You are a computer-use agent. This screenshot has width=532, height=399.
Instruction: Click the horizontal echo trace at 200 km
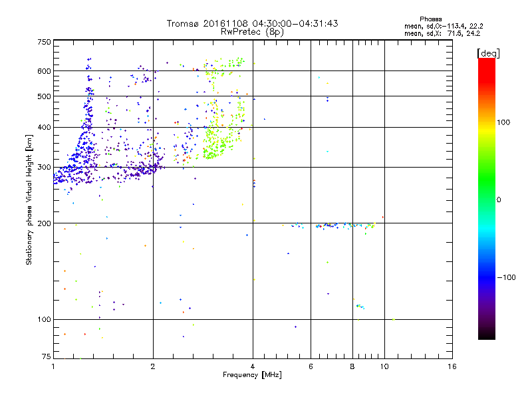(332, 225)
